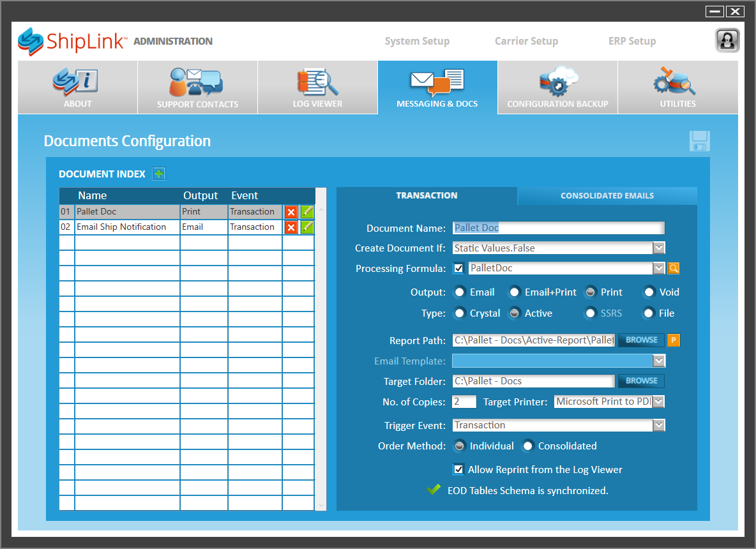
Task: Click the 'Print' output cell in row 01
Action: click(204, 211)
